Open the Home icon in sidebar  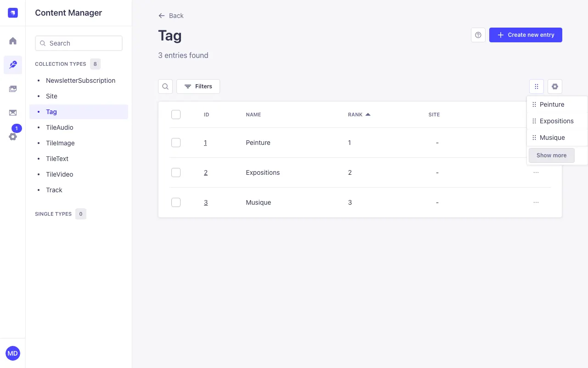13,41
